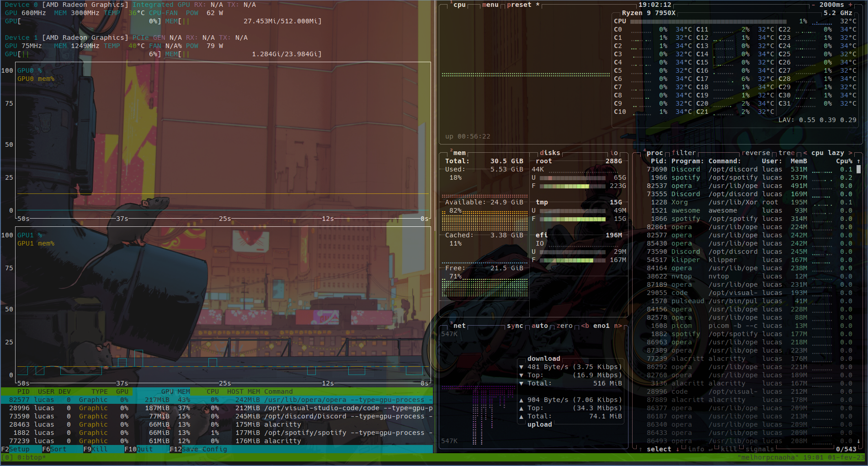
Task: Click the '<b' previous network interface arrow
Action: click(585, 326)
